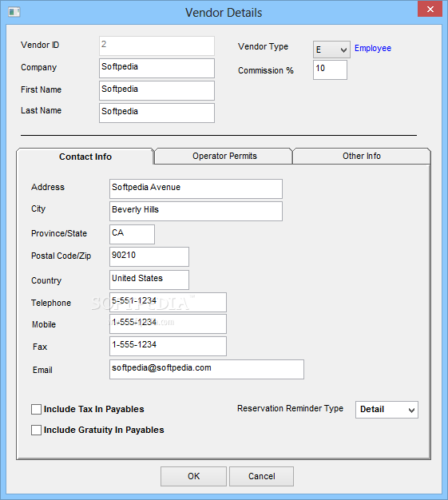Switch to the Other Info tab
This screenshot has width=448, height=500.
tap(362, 156)
